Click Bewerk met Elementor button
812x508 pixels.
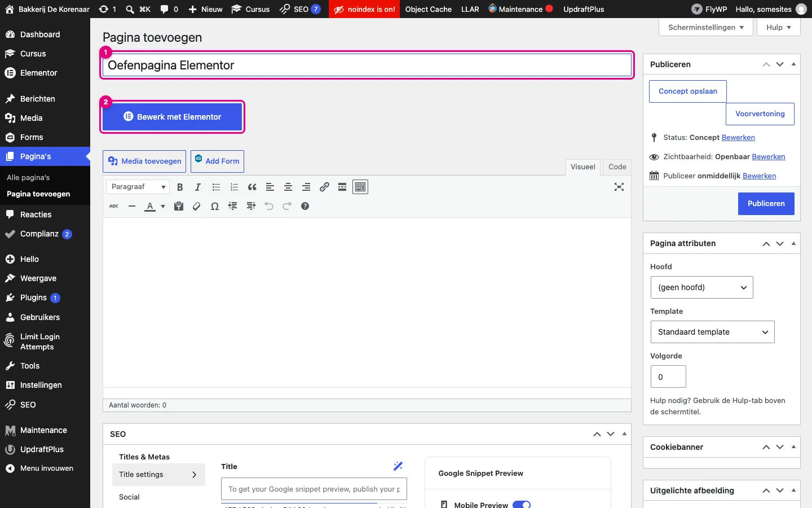(x=173, y=117)
